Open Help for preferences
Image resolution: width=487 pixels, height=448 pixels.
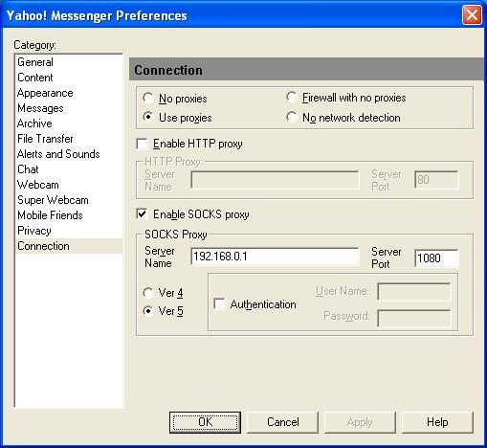pos(437,422)
